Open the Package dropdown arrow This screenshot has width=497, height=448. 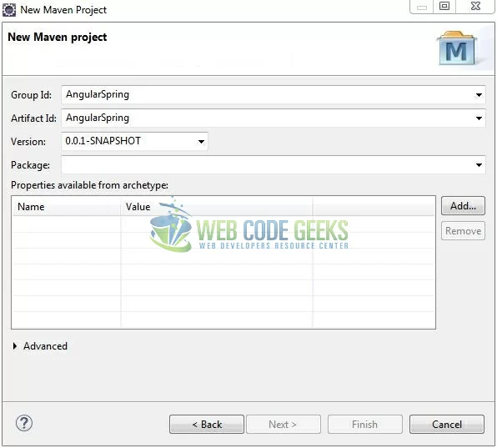tap(479, 165)
